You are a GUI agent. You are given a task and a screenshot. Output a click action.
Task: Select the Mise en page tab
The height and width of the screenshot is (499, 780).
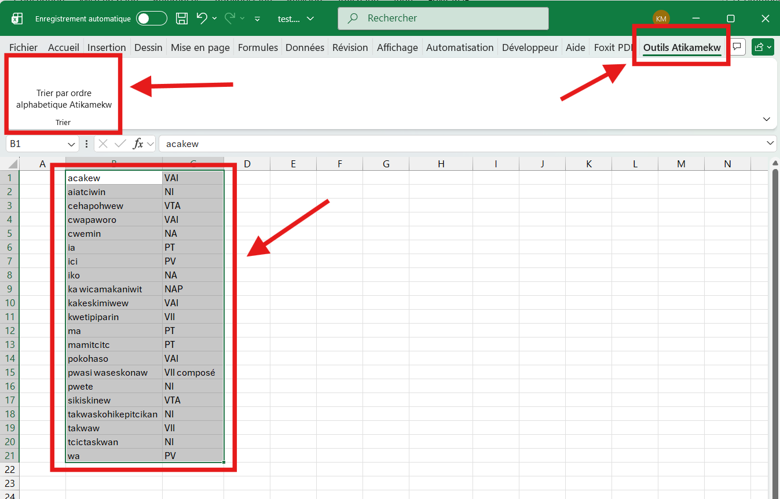point(200,48)
